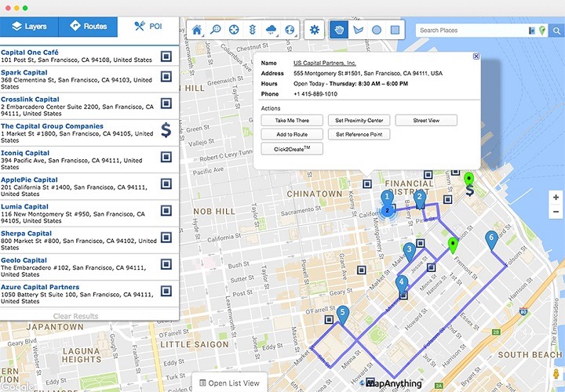Viewport: 565px width, 392px height.
Task: Open List View at the bottom
Action: pos(229,383)
